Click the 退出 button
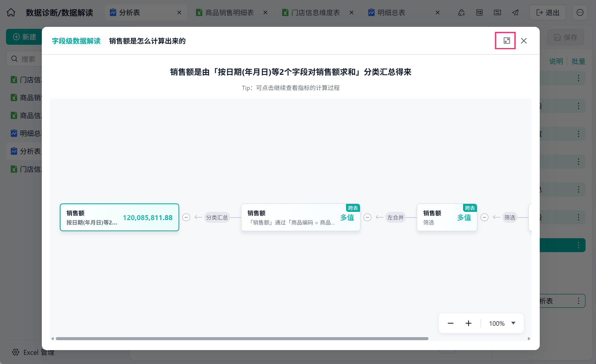The image size is (596, 364). tap(547, 12)
